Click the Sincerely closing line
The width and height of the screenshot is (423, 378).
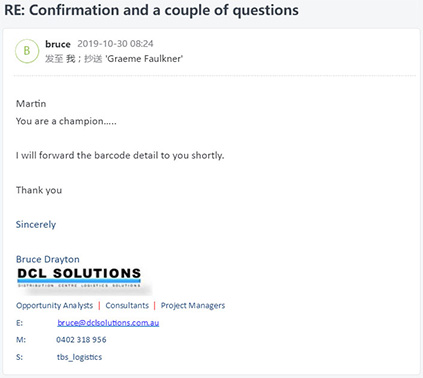(36, 224)
